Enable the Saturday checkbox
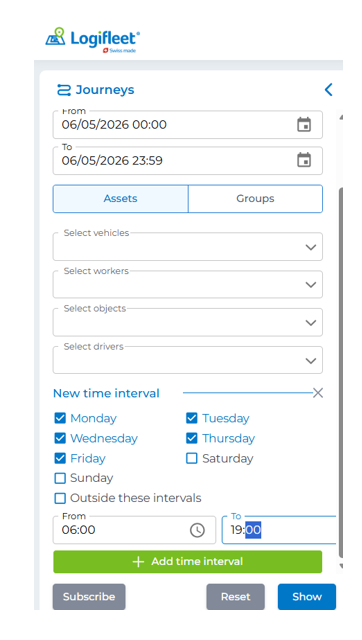The width and height of the screenshot is (362, 640). (x=191, y=458)
